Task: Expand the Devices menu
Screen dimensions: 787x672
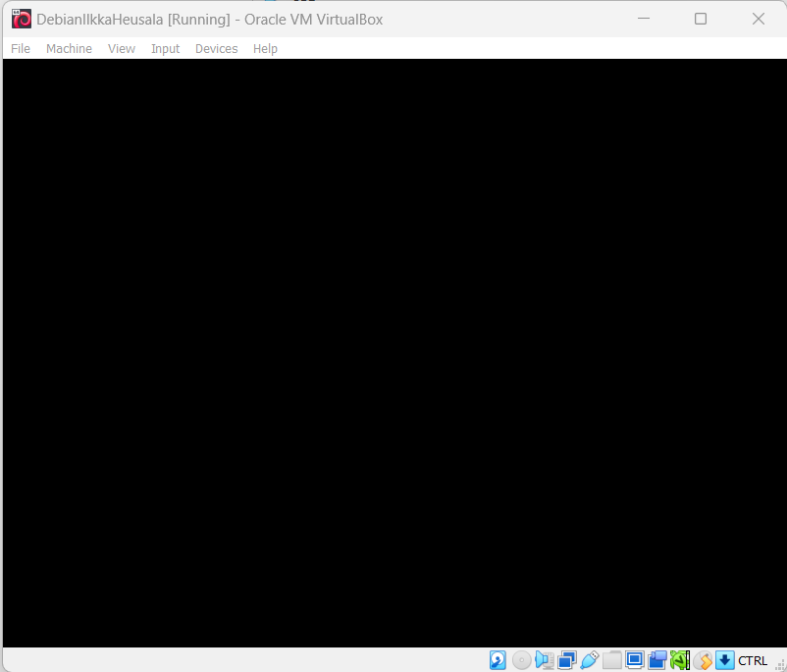Action: point(216,48)
